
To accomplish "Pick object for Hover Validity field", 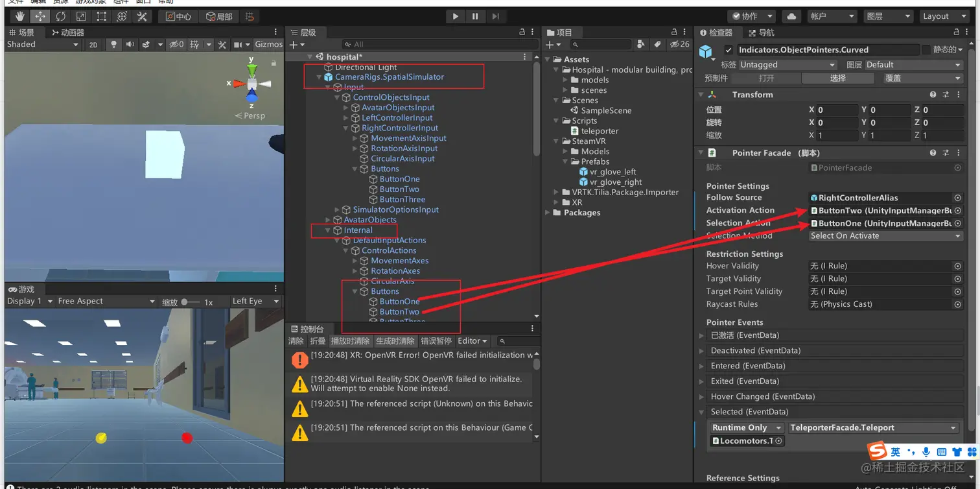I will click(957, 266).
